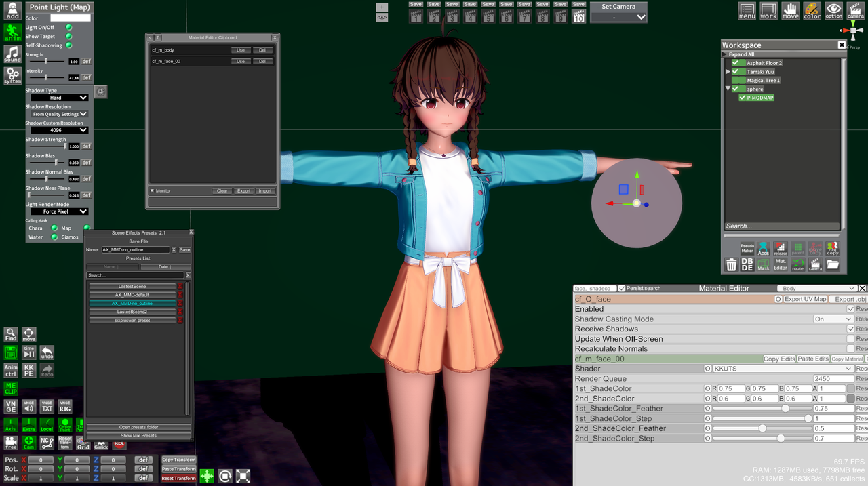Click Del for cf_m_face_00
The image size is (868, 486).
[x=262, y=61]
